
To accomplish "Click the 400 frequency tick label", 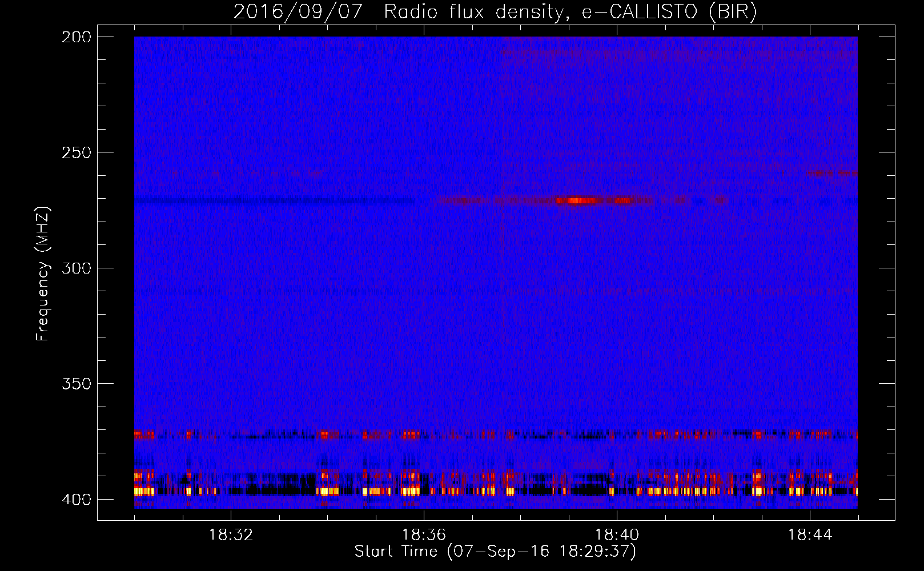I will pos(77,500).
